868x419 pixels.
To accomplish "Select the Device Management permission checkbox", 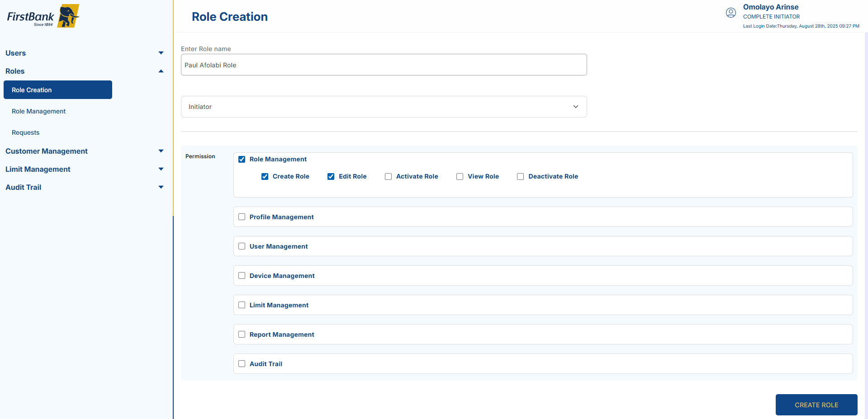I will (242, 276).
